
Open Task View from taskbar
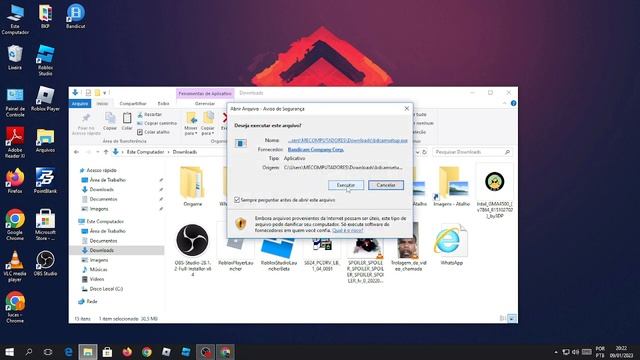click(x=48, y=352)
